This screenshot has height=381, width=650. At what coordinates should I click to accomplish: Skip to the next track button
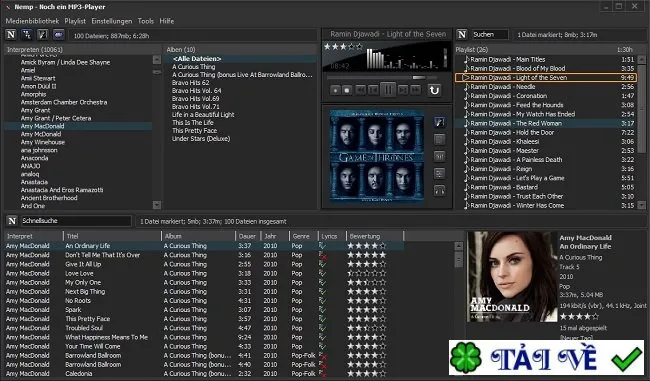[x=402, y=90]
